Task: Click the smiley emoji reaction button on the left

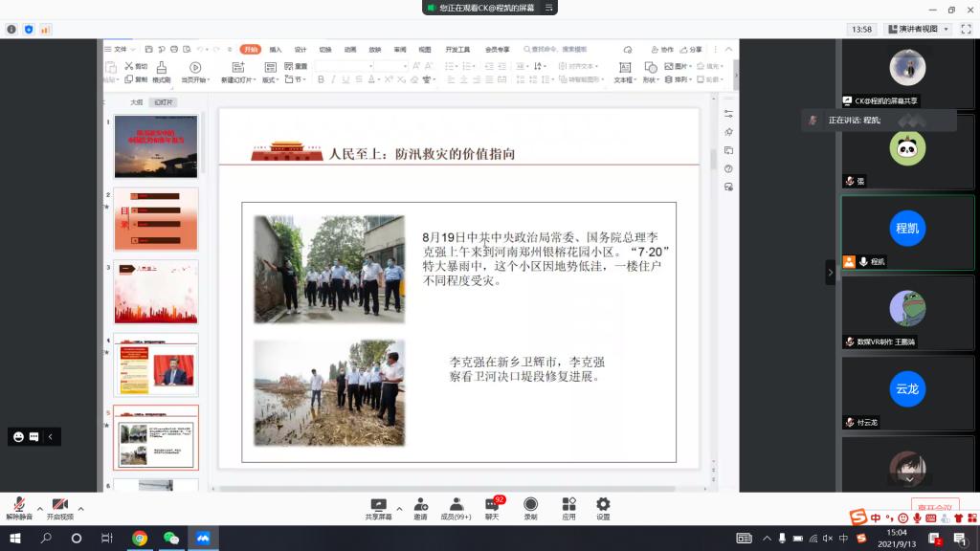Action: point(18,436)
